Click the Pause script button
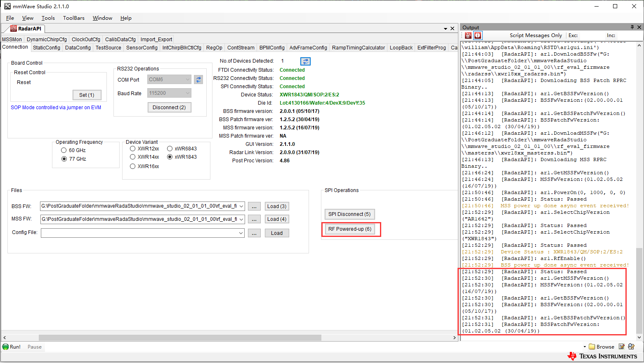Image resolution: width=644 pixels, height=363 pixels. pos(35,347)
